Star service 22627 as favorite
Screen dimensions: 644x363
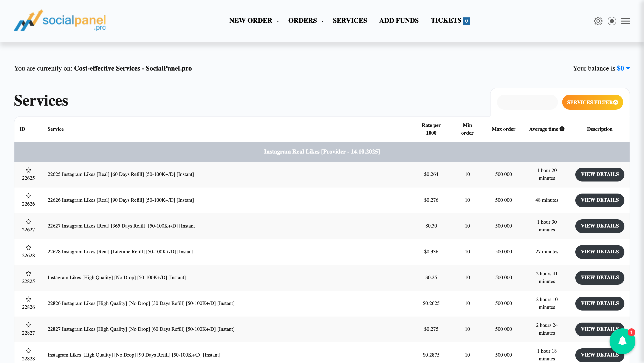[28, 222]
